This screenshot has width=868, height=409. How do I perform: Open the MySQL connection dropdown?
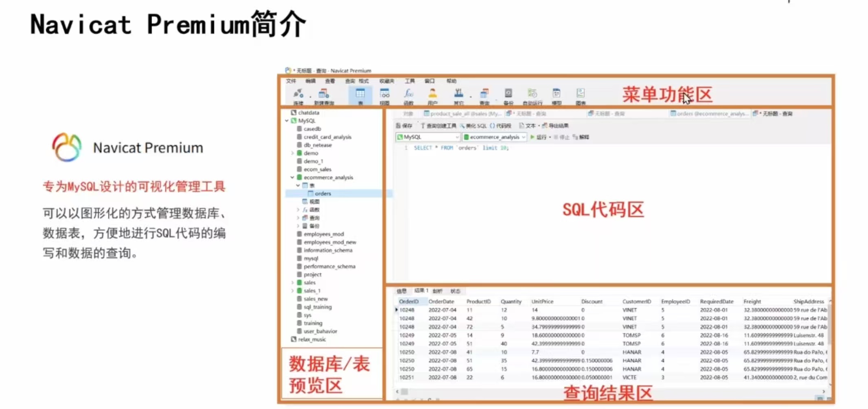[x=428, y=137]
